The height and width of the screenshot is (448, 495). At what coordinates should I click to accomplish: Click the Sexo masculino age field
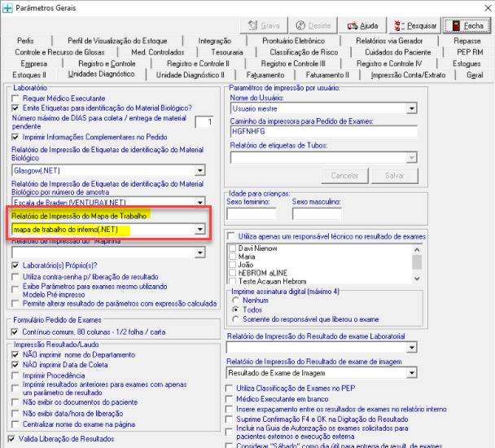pyautogui.click(x=317, y=214)
